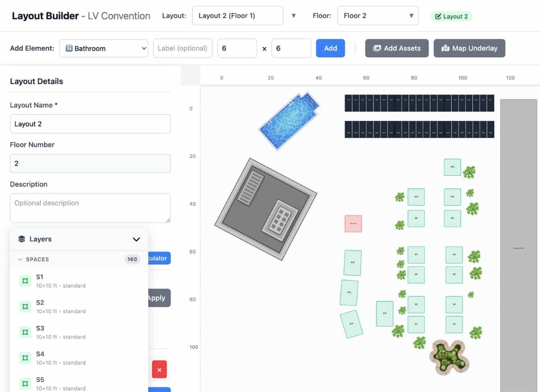Click the Add Assets image icon

(x=378, y=48)
